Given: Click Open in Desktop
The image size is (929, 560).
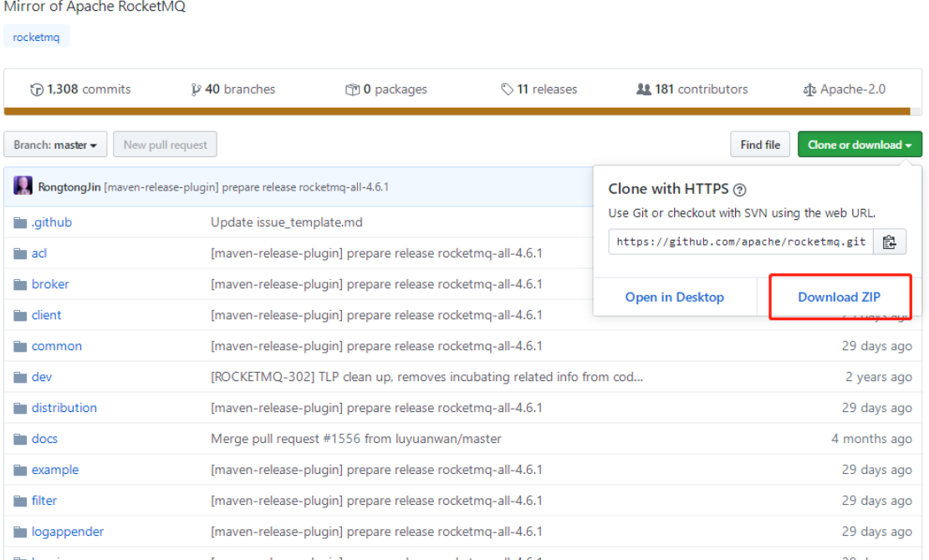Looking at the screenshot, I should 674,298.
